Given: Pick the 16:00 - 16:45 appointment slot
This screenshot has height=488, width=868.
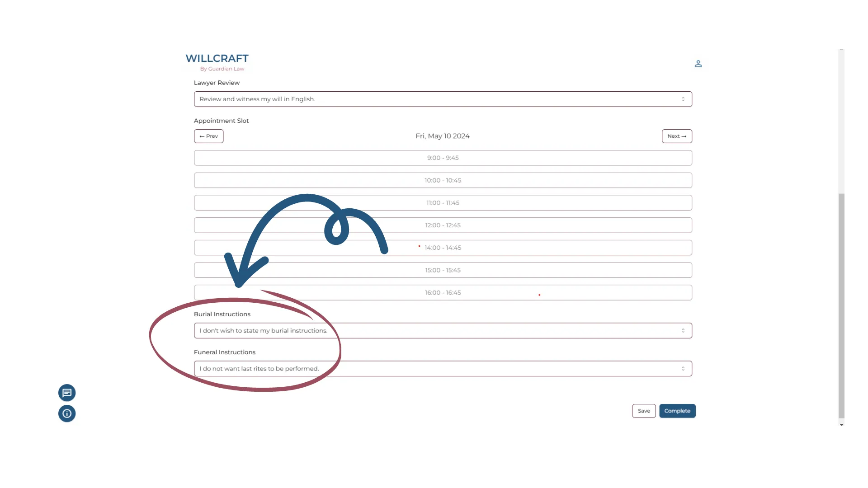Looking at the screenshot, I should [443, 293].
